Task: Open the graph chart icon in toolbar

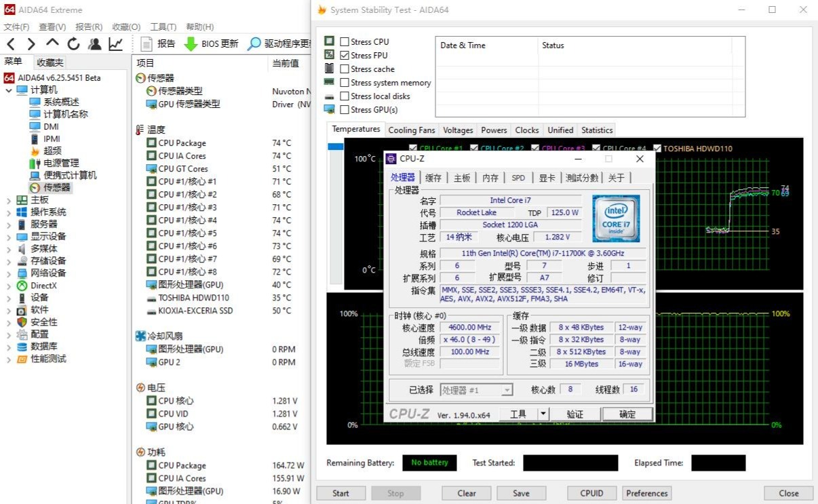Action: (x=115, y=44)
